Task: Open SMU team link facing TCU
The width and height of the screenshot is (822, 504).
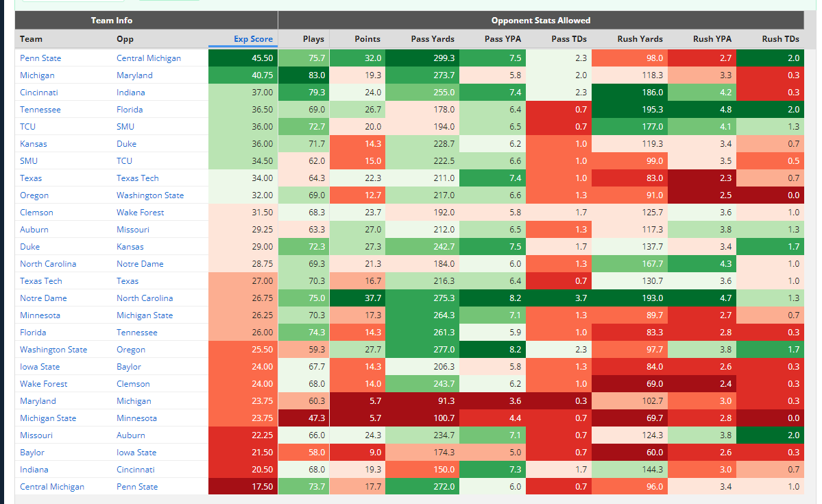Action: coord(29,161)
